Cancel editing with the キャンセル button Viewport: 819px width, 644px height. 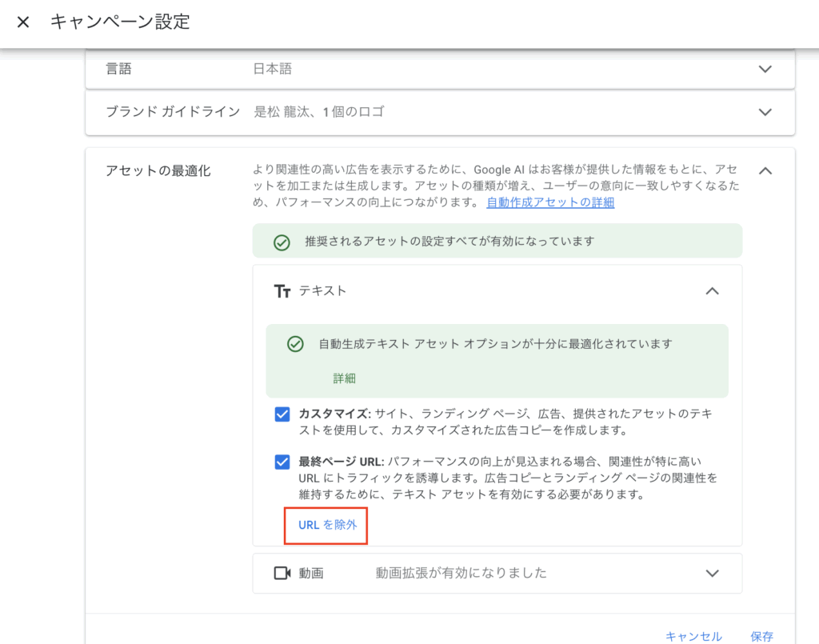point(693,637)
